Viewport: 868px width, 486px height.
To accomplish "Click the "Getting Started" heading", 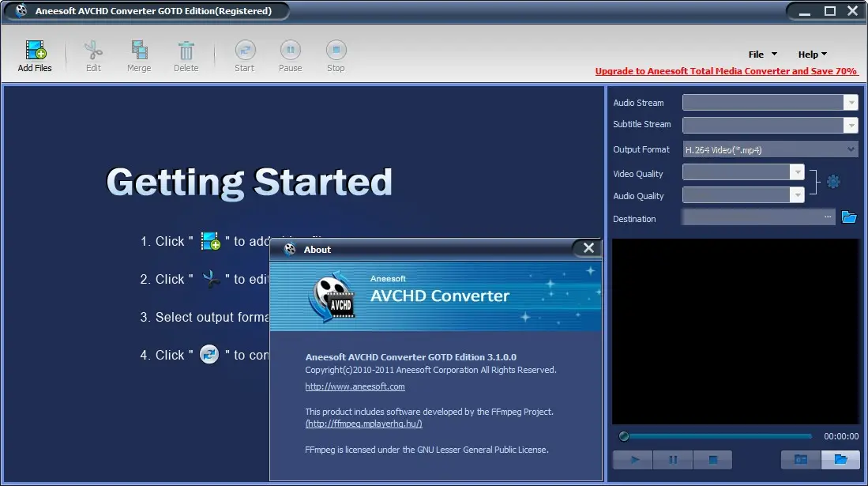I will (249, 182).
